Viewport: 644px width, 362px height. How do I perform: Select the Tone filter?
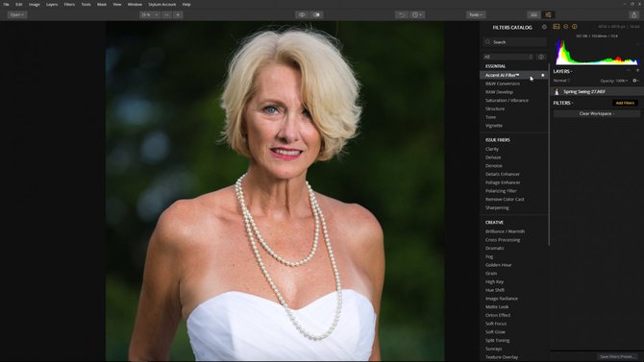490,117
